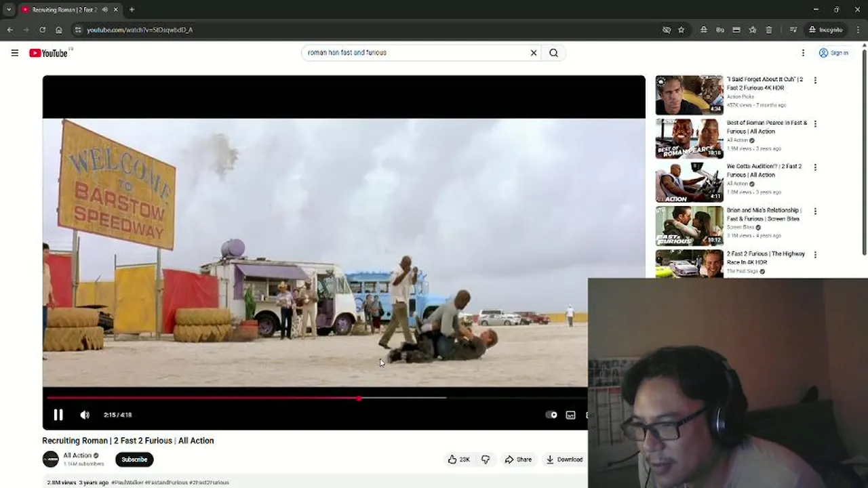Close the Recruiting Roman tab
The height and width of the screenshot is (488, 868).
click(x=116, y=9)
